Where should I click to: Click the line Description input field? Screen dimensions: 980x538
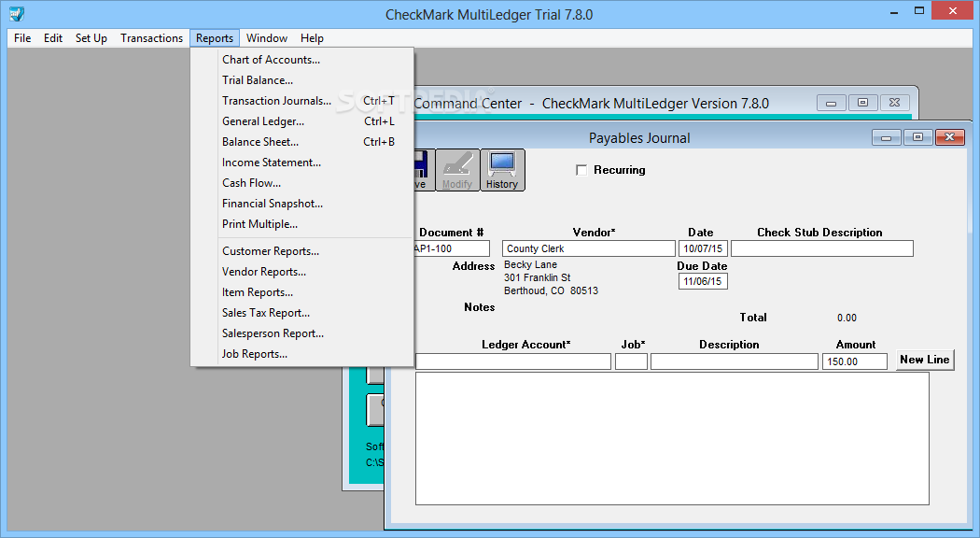tap(735, 361)
